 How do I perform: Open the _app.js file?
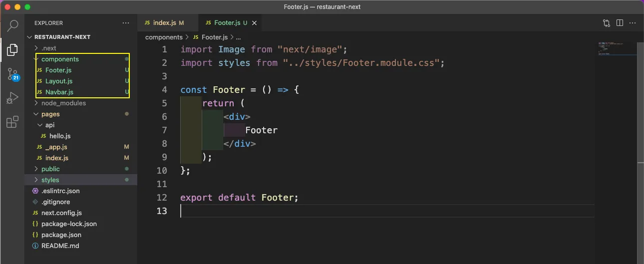pyautogui.click(x=81, y=147)
